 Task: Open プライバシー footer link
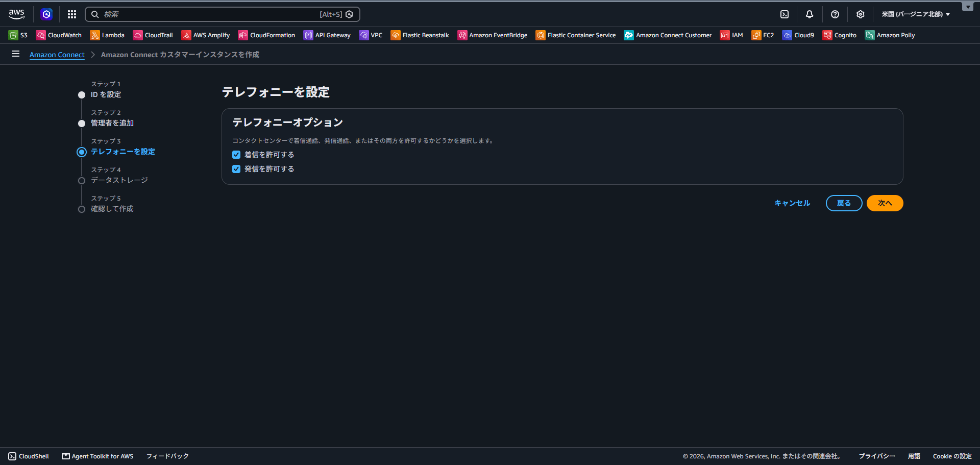pyautogui.click(x=877, y=456)
